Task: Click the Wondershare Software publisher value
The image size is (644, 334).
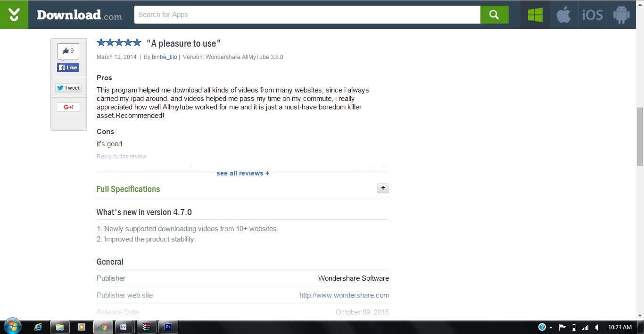Action: 354,278
